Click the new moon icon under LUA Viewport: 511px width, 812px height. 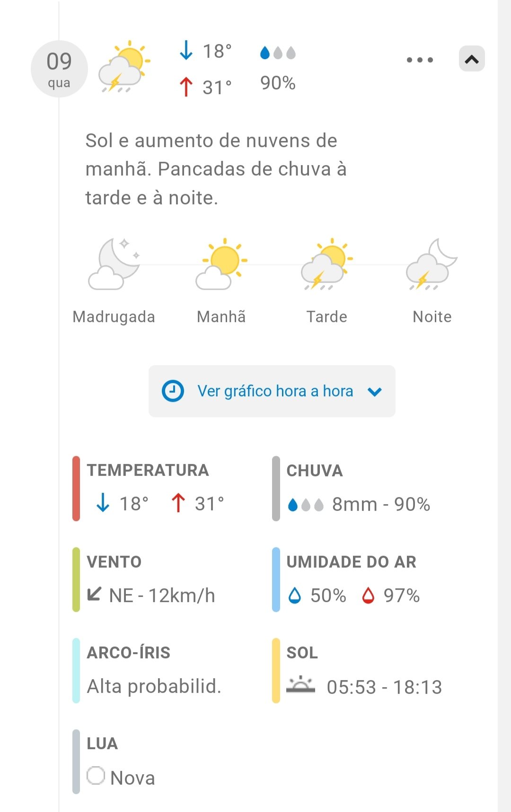pos(96,776)
